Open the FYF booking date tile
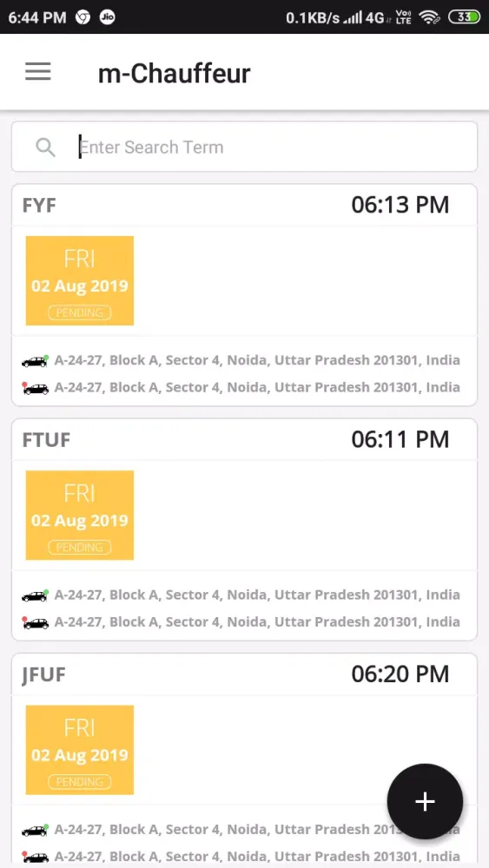The width and height of the screenshot is (489, 868). pos(80,280)
